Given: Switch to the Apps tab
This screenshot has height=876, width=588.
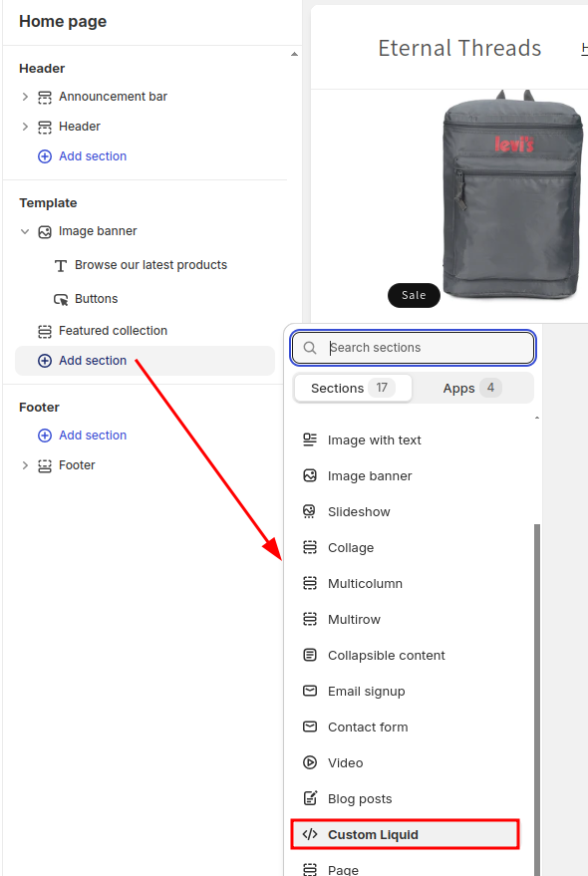Looking at the screenshot, I should [x=472, y=388].
